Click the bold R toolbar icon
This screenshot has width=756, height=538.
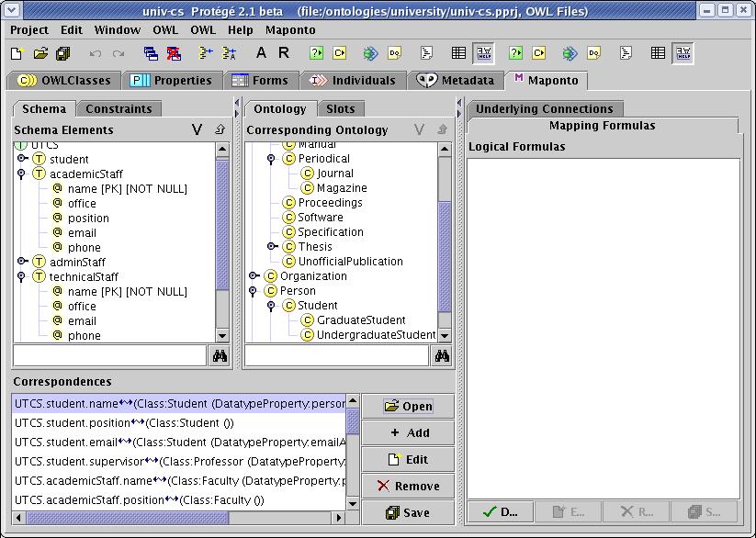click(x=284, y=52)
